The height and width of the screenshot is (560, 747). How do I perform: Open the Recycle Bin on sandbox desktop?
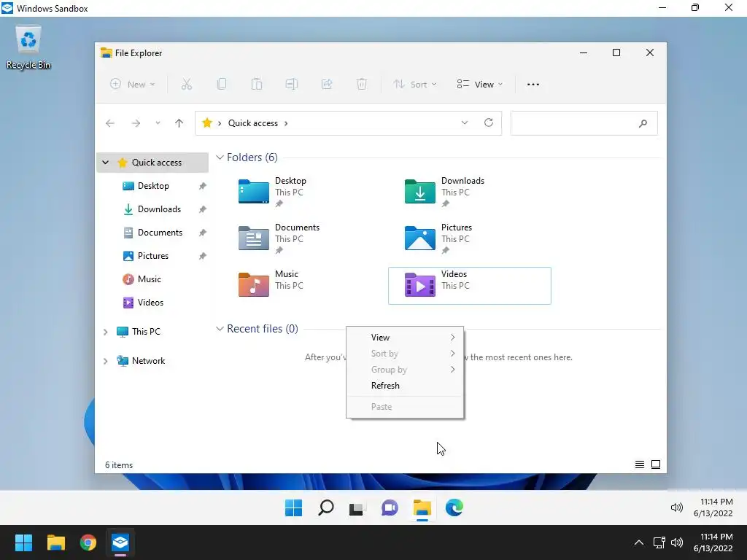(x=28, y=47)
